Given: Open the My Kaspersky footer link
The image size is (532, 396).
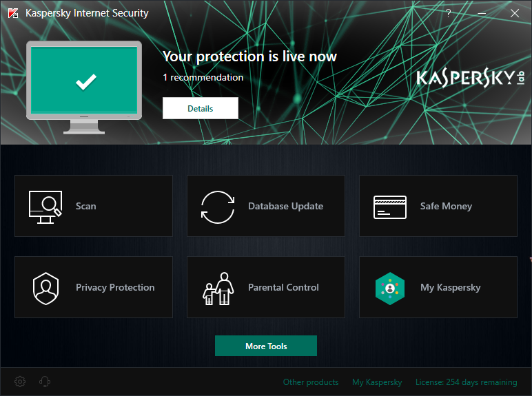Looking at the screenshot, I should (x=377, y=382).
